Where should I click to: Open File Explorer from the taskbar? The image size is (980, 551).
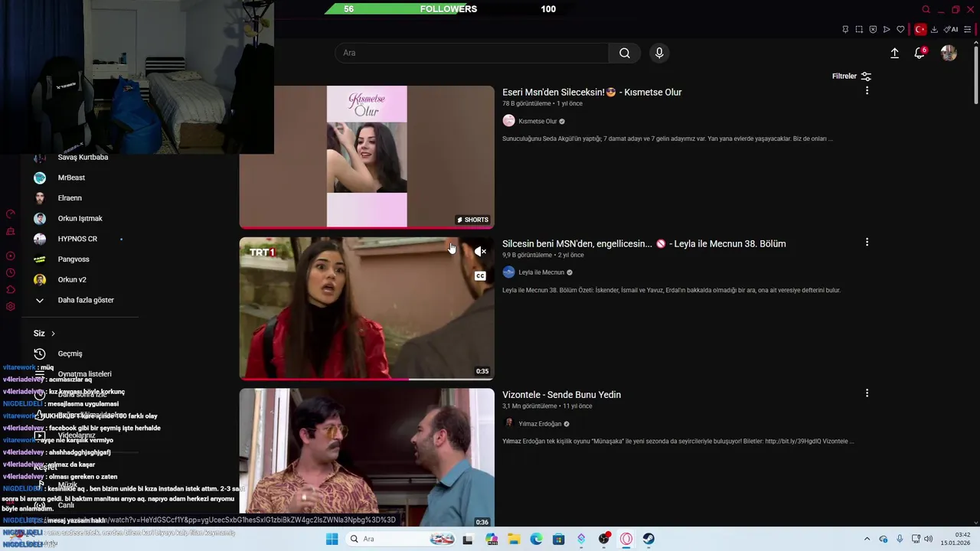pos(514,539)
